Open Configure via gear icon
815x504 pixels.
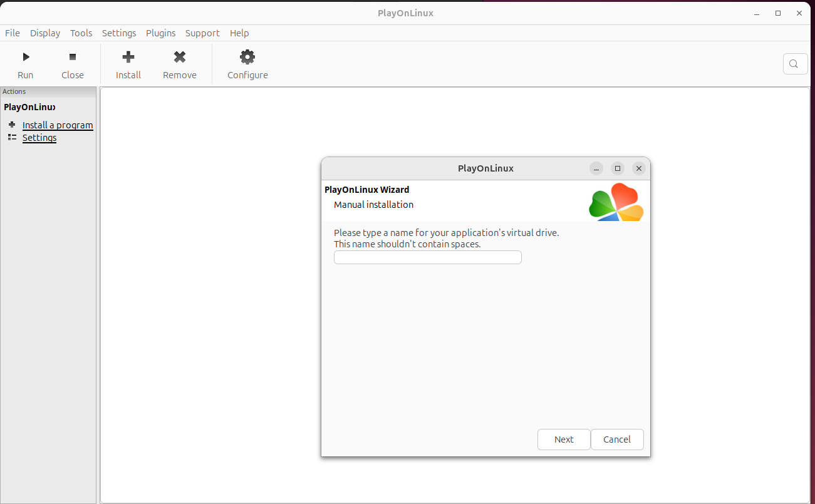click(247, 57)
